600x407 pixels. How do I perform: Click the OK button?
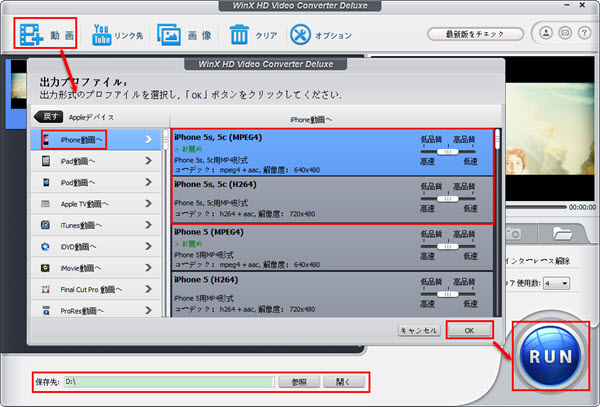tap(470, 330)
